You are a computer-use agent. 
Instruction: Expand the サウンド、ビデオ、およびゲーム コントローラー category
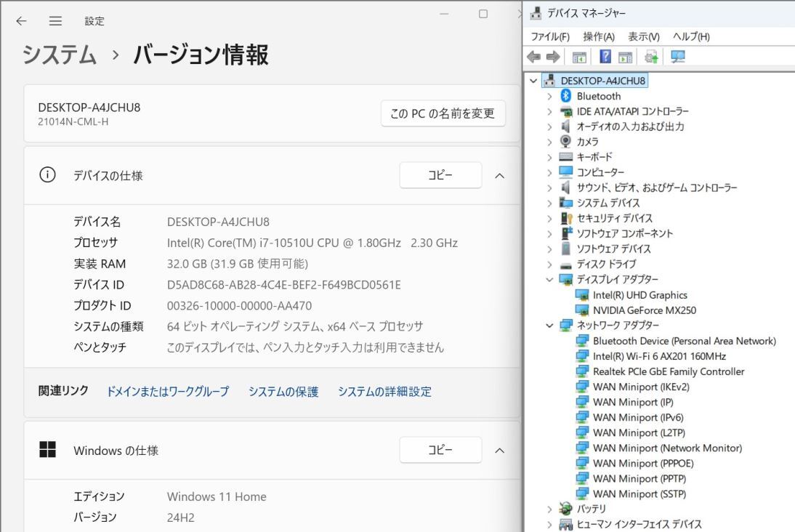pos(549,188)
